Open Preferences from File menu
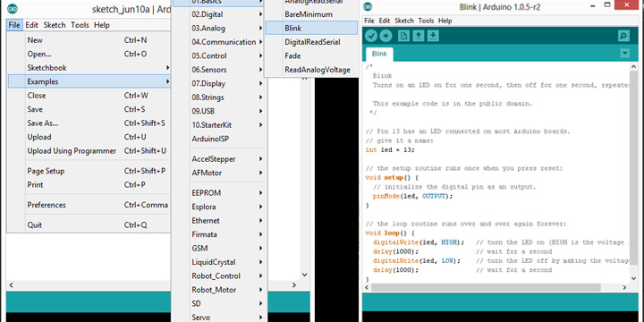 tap(89, 205)
